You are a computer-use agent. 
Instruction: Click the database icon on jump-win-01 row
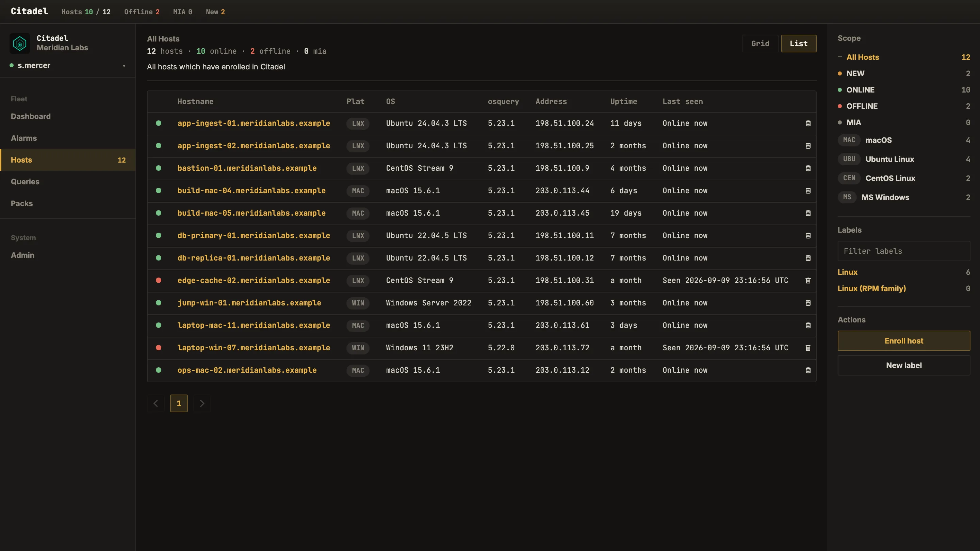808,303
